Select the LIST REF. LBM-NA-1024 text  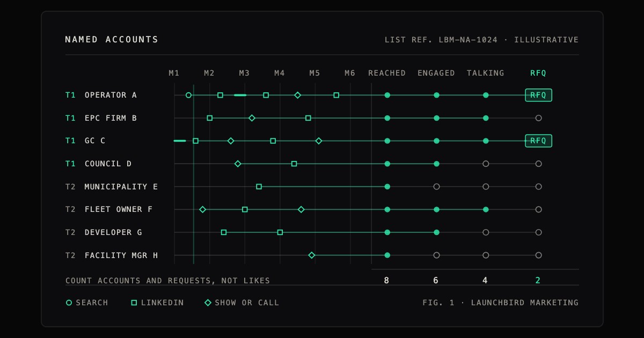click(x=441, y=40)
